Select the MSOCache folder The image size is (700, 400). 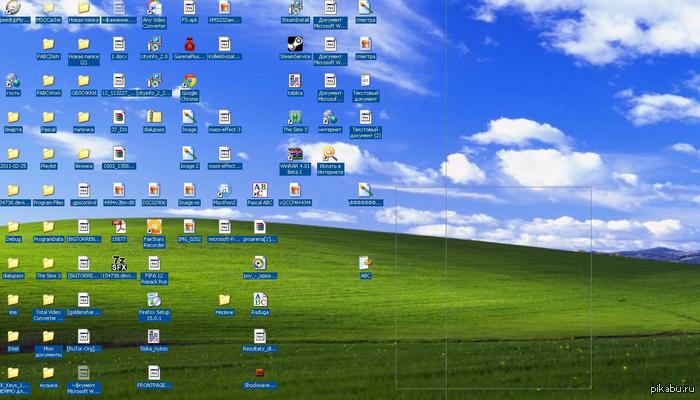(47, 8)
